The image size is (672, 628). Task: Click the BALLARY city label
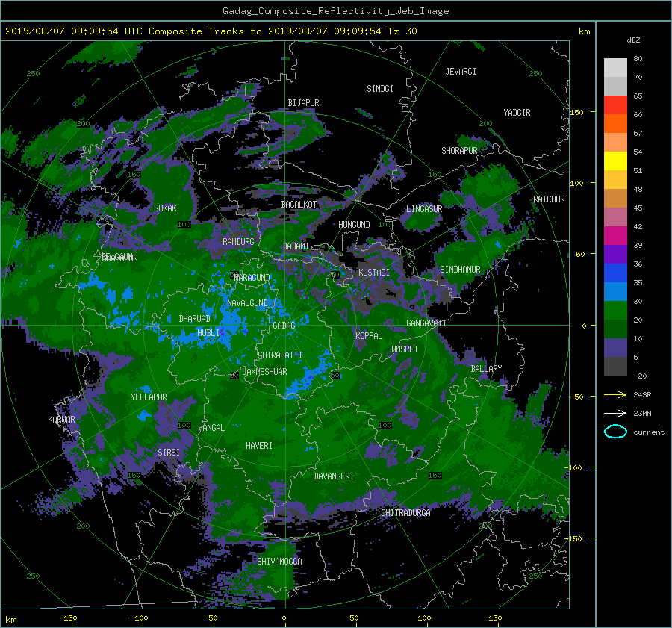tap(486, 369)
